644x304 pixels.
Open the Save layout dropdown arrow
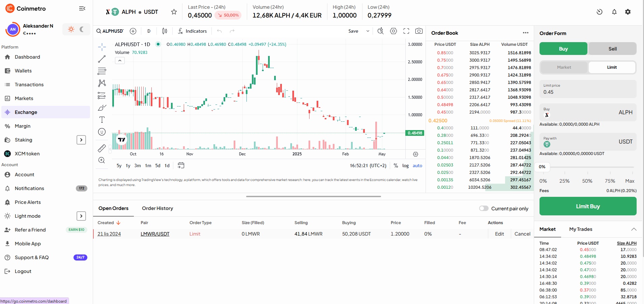368,31
